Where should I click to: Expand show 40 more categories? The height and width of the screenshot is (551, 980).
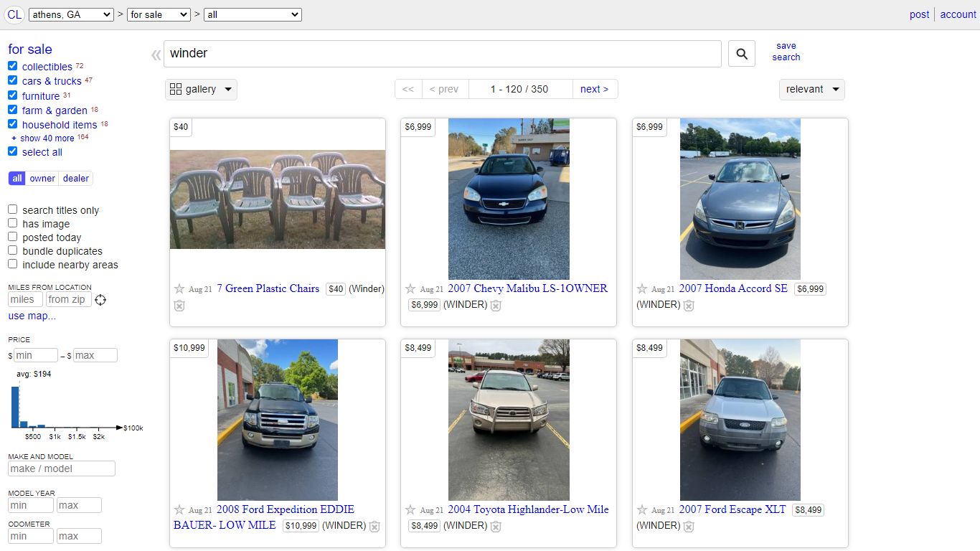[47, 138]
